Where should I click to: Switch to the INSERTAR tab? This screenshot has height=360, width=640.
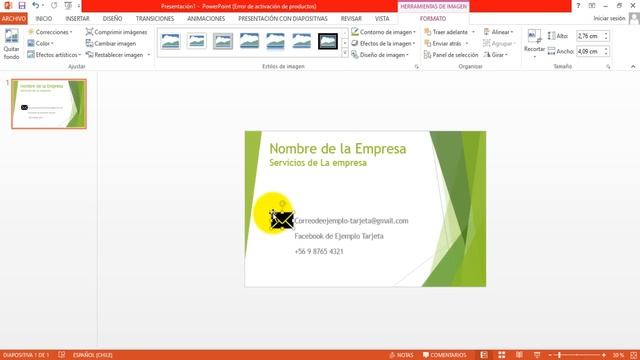pos(77,19)
